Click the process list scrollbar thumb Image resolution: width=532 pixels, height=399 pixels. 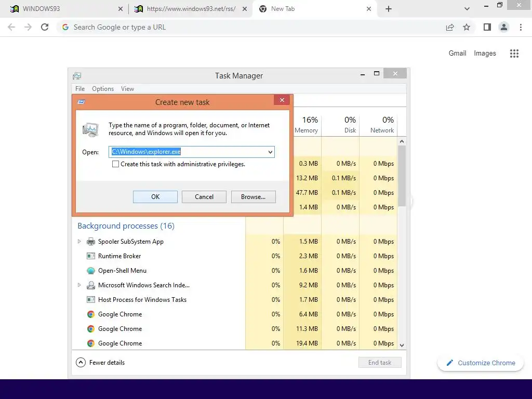[402, 176]
